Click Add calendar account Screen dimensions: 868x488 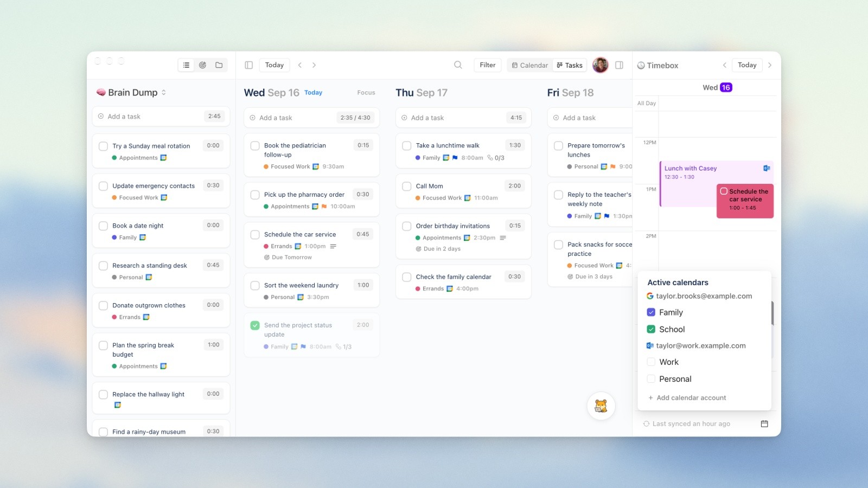(687, 397)
